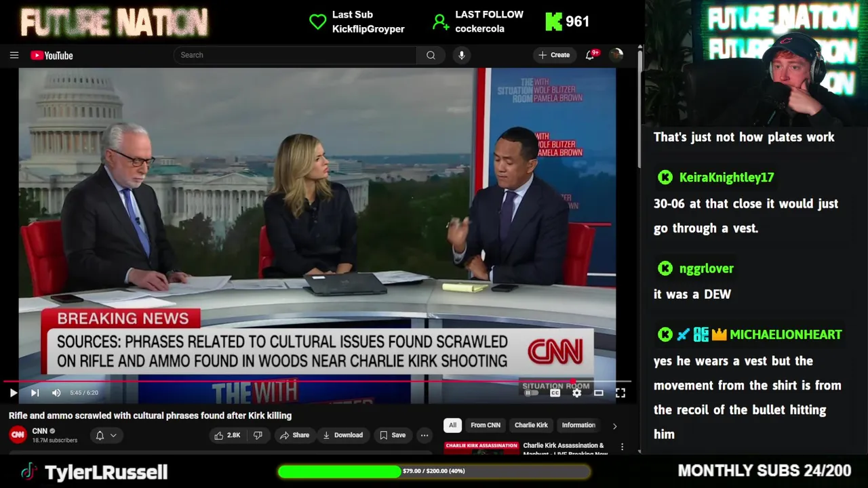Viewport: 868px width, 488px height.
Task: Click the YouTube search field
Action: coord(295,55)
